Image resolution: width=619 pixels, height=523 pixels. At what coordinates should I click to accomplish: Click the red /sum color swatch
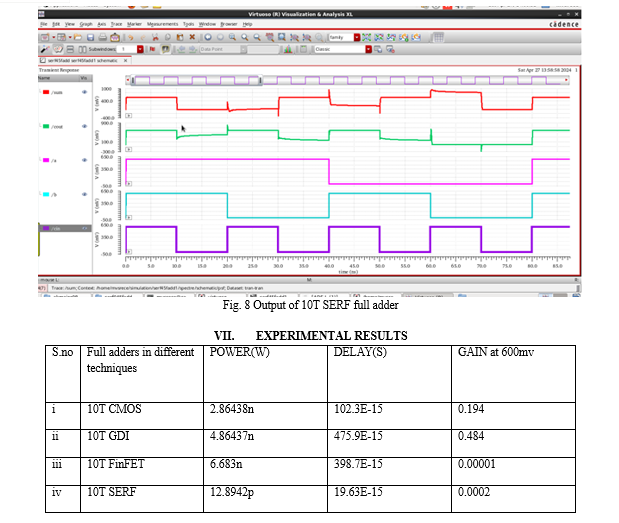pyautogui.click(x=46, y=92)
